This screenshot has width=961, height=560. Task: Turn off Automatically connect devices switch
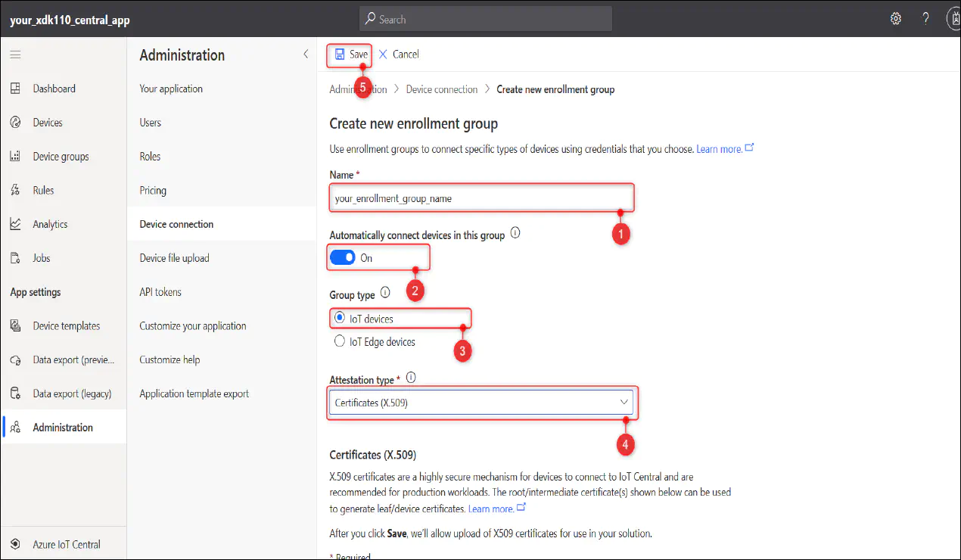[x=343, y=258]
